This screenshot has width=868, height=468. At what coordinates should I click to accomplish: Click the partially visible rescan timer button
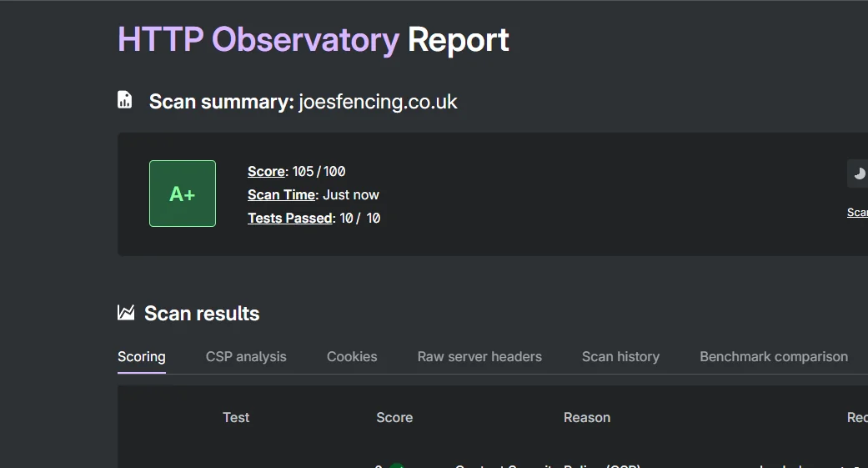[858, 174]
